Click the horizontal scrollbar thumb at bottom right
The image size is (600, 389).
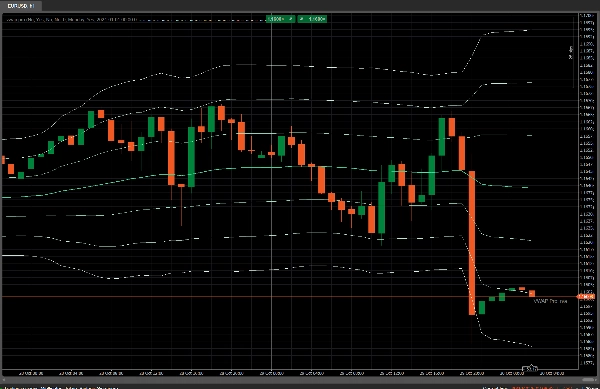click(589, 379)
